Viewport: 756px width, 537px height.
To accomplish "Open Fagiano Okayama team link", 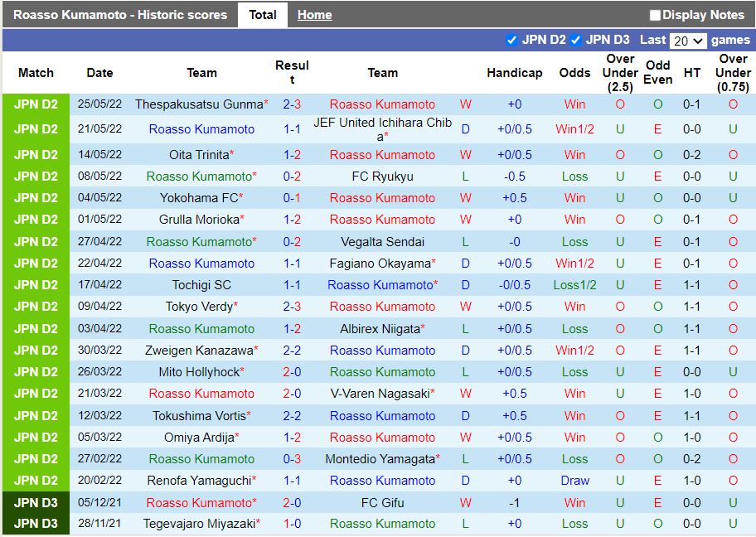I will pos(380,264).
